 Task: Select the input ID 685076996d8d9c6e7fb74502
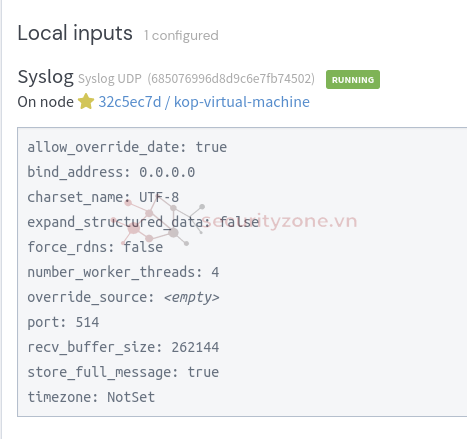(231, 79)
